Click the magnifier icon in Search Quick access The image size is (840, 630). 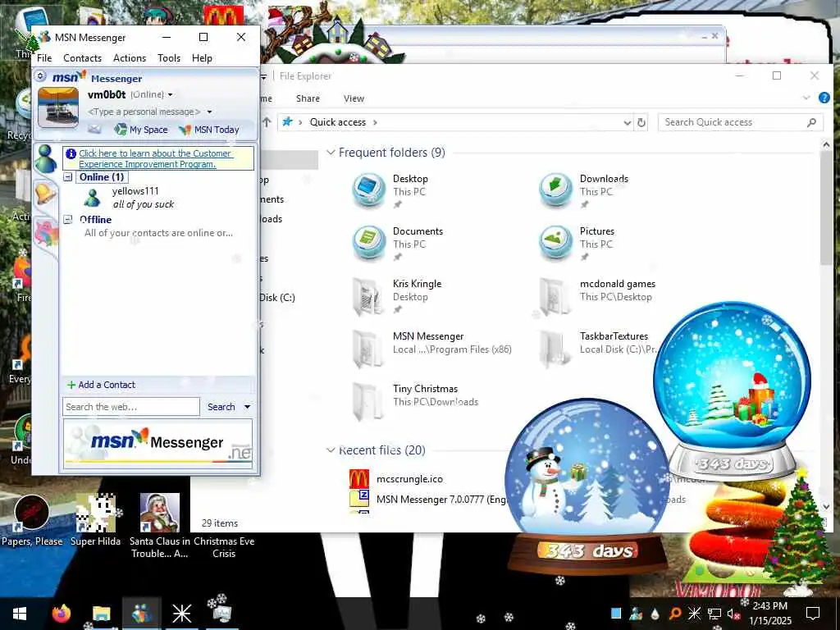[811, 123]
